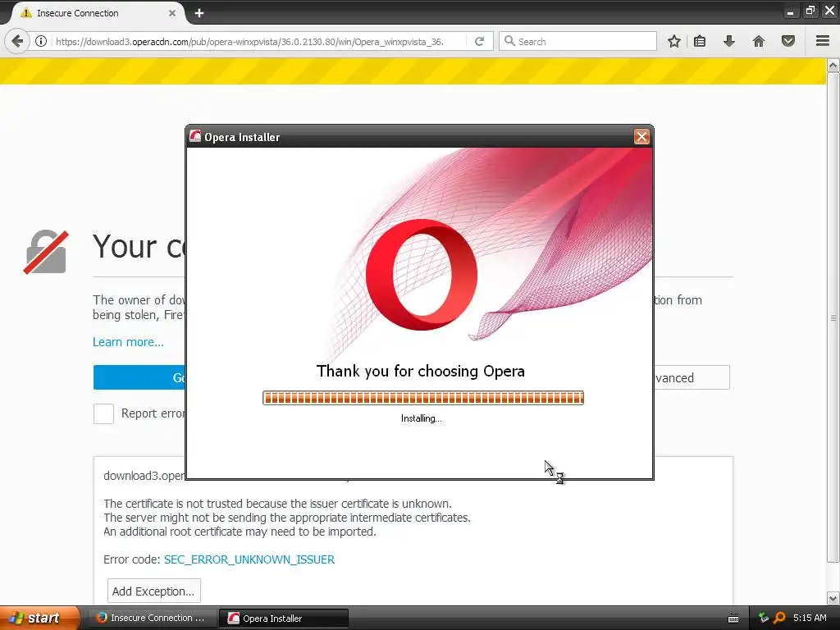
Task: Click the Opera logo in installer
Action: (422, 274)
